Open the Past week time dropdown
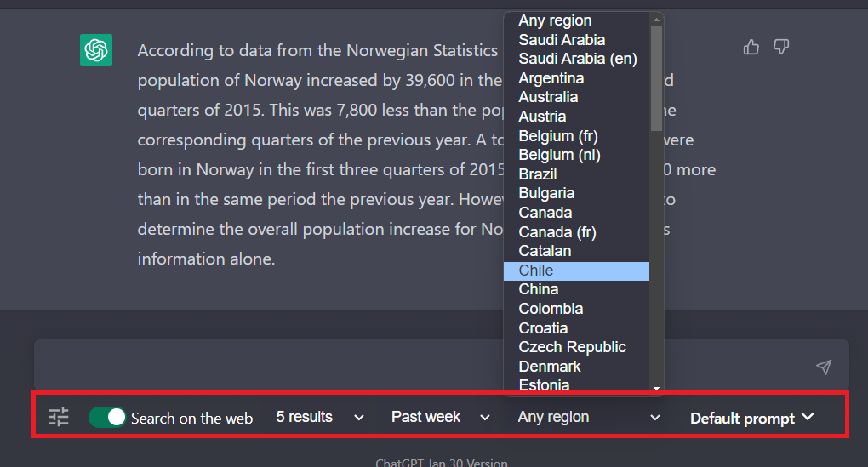 pyautogui.click(x=440, y=417)
